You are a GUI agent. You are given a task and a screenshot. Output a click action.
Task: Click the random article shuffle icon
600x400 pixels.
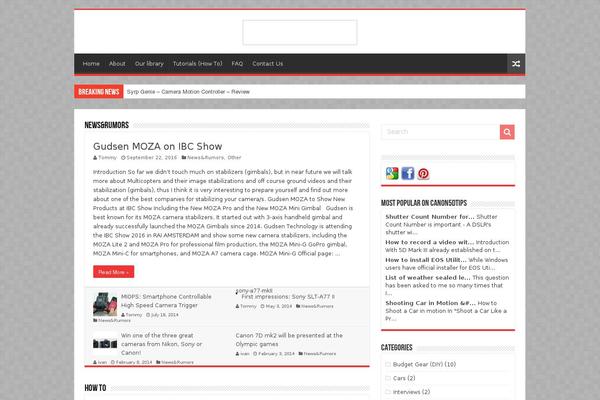pyautogui.click(x=516, y=64)
